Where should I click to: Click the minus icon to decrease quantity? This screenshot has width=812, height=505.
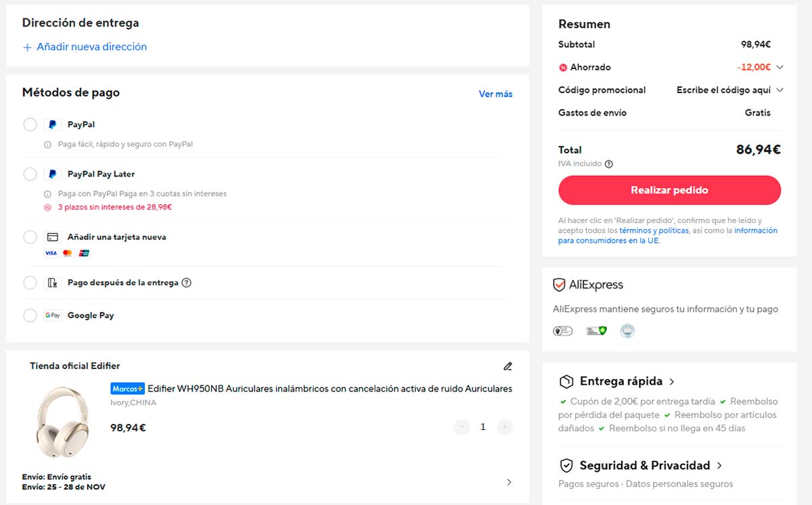click(x=461, y=427)
